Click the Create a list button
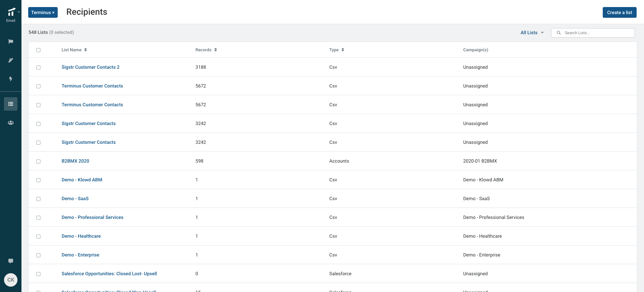Image resolution: width=644 pixels, height=292 pixels. [x=620, y=12]
